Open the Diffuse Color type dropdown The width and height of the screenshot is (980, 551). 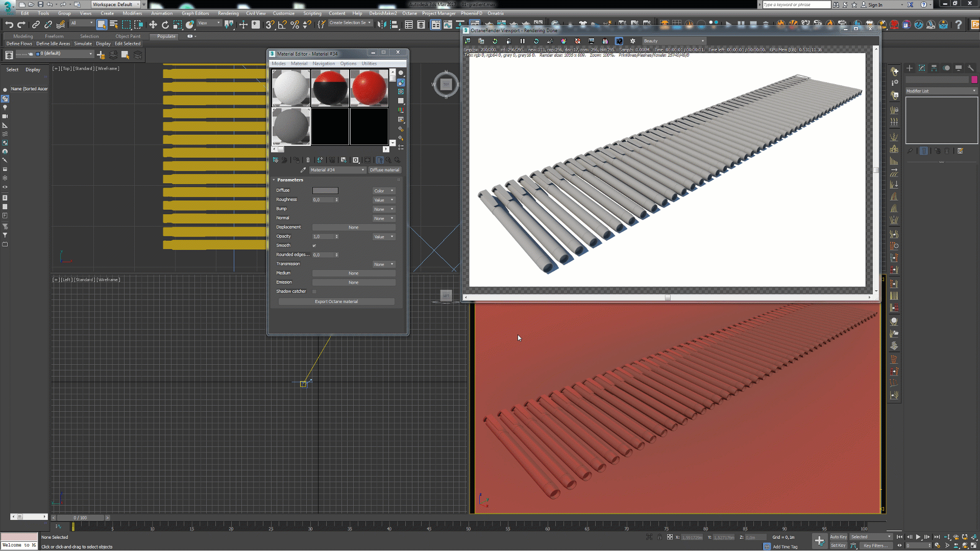(x=384, y=191)
